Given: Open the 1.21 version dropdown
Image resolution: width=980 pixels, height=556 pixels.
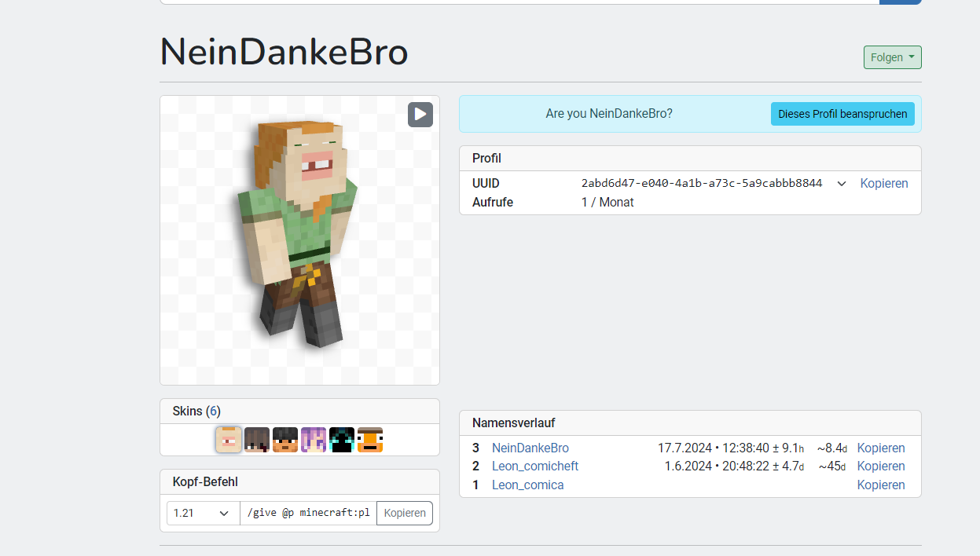Looking at the screenshot, I should pos(204,513).
